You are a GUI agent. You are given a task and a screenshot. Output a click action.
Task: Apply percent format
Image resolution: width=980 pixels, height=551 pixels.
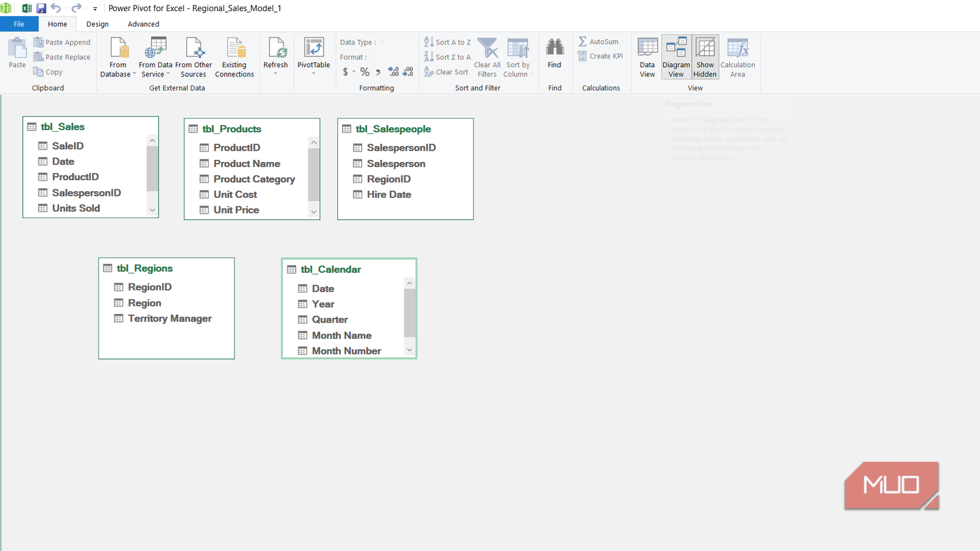tap(365, 72)
